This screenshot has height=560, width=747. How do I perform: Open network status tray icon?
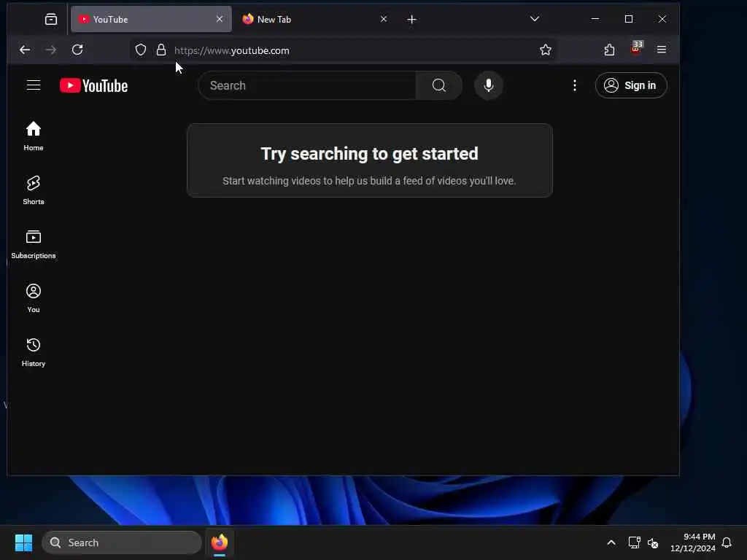point(634,542)
